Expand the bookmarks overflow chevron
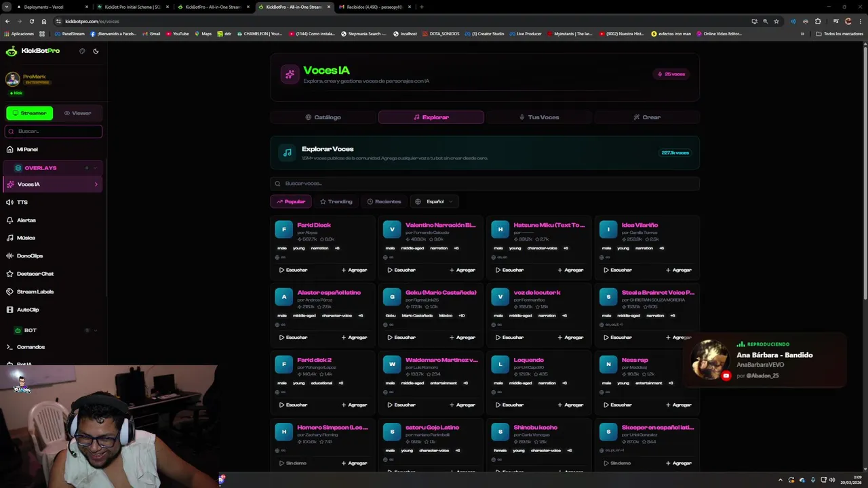Screen dimensions: 868x488 pyautogui.click(x=802, y=33)
